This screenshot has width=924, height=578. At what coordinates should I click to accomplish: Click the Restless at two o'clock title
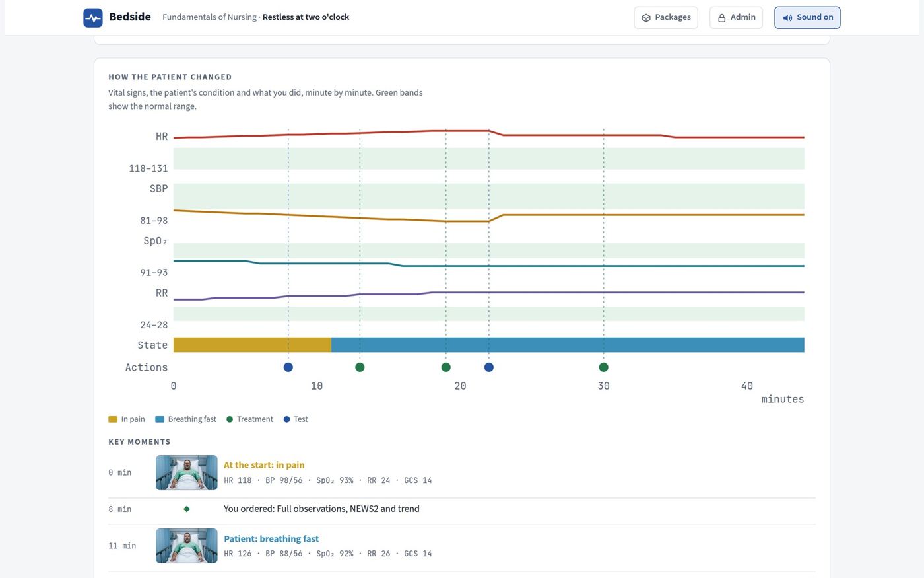(x=306, y=17)
